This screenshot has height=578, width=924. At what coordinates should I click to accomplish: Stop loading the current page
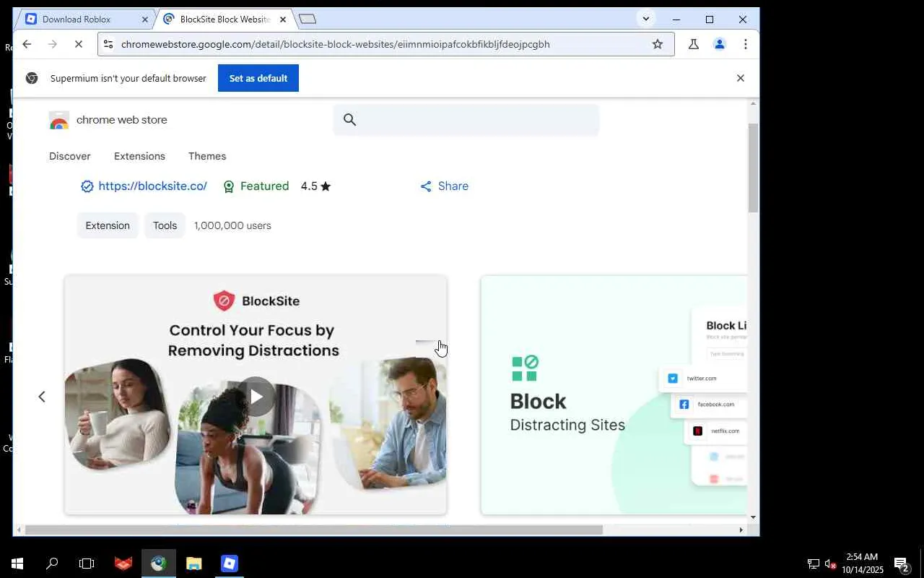coord(78,44)
